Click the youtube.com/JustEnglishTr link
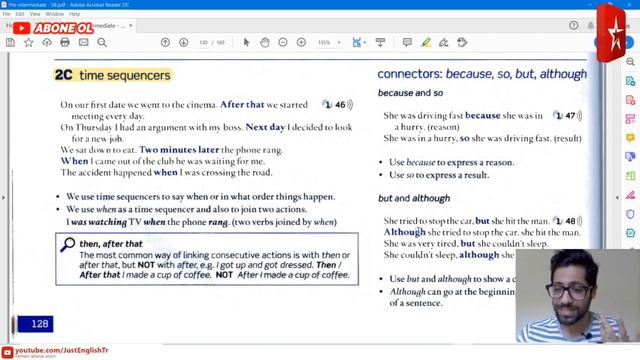The height and width of the screenshot is (360, 640). pos(62,351)
